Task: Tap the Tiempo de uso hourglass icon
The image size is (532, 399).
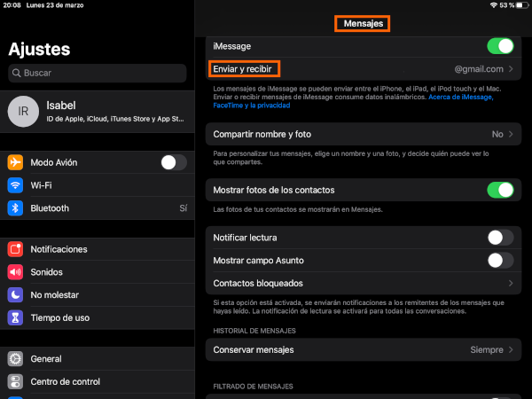Action: click(x=15, y=317)
